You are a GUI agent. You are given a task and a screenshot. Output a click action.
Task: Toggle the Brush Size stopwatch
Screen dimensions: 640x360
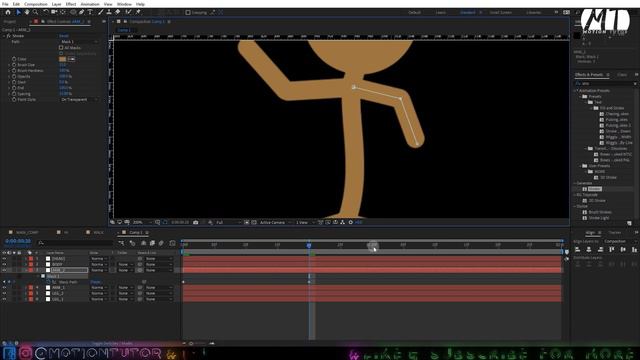pyautogui.click(x=14, y=65)
